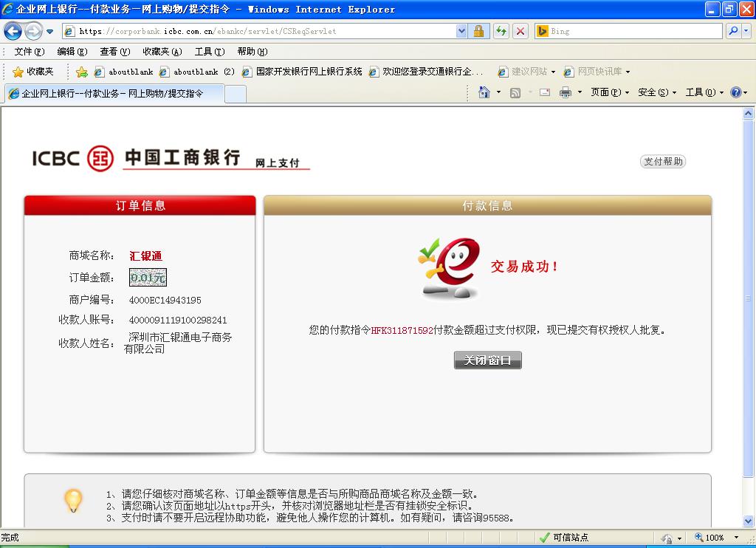Screen dimensions: 756x548
Task: Click the 建议网站 favorites item
Action: pos(526,72)
